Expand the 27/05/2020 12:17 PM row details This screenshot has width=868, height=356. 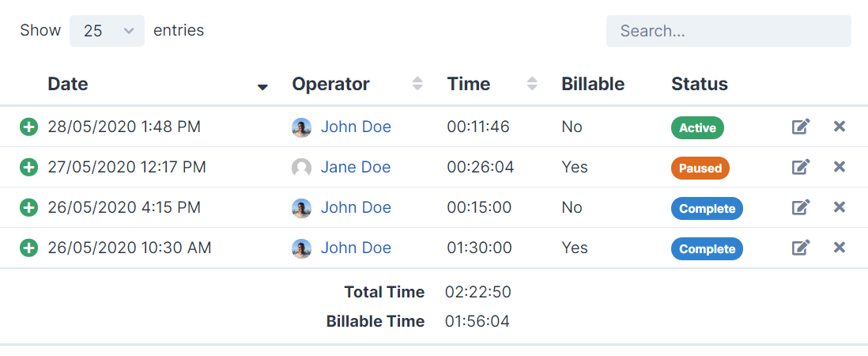pos(28,167)
